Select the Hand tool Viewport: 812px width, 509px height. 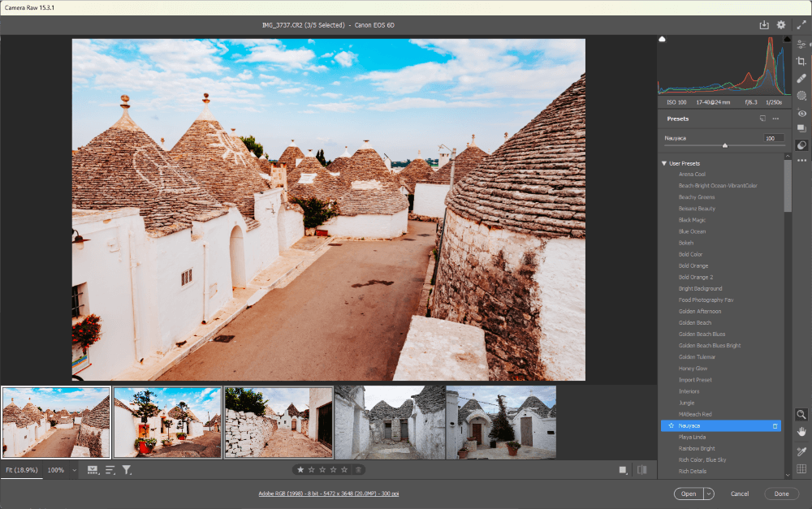pyautogui.click(x=801, y=431)
